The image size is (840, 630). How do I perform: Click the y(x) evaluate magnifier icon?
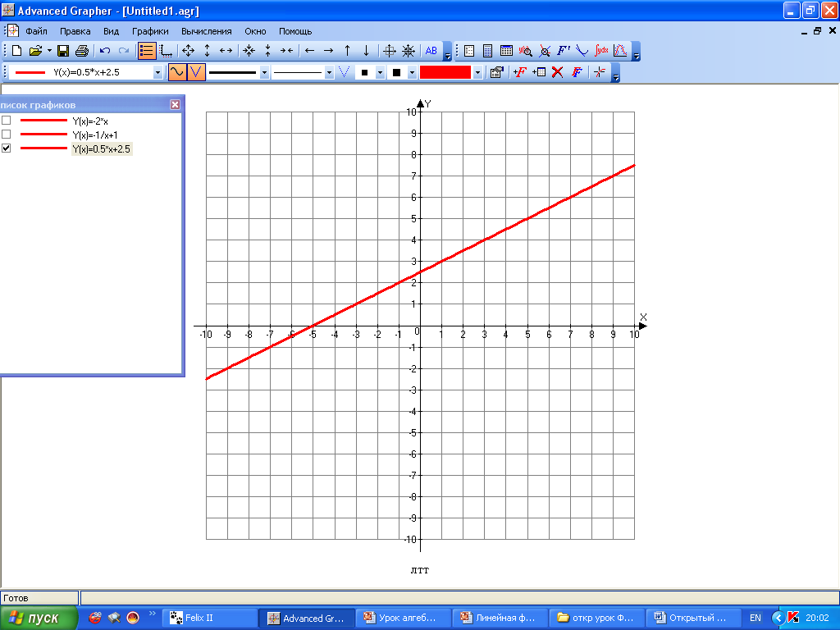[x=526, y=51]
